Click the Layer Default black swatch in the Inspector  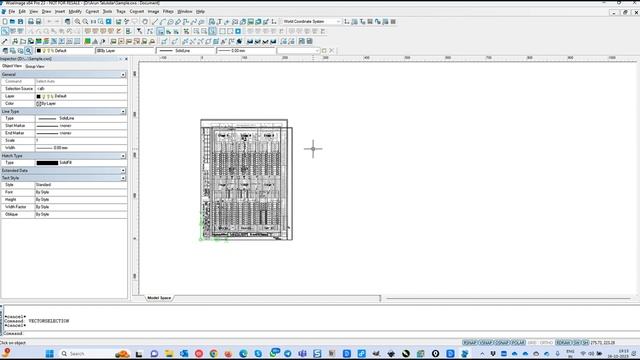pyautogui.click(x=39, y=96)
